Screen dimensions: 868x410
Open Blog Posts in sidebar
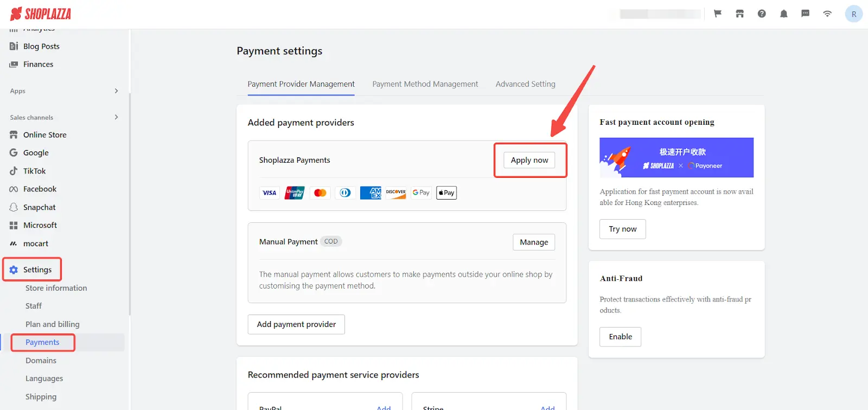pos(41,46)
